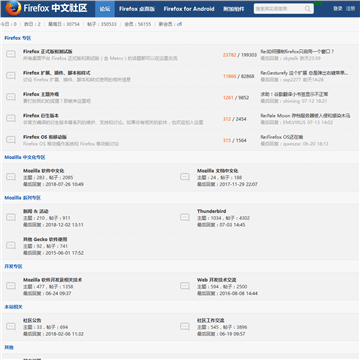360x360 pixels.
Task: Click the header statistic 会员：56155
Action: point(138,24)
